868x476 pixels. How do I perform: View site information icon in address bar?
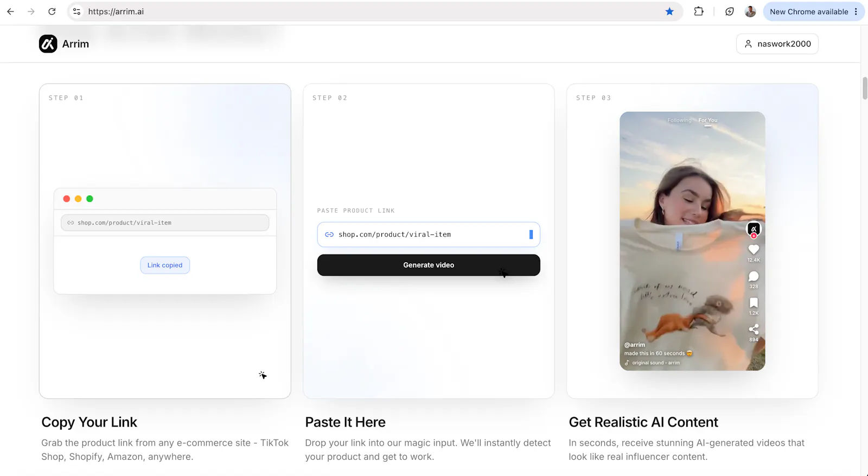(x=77, y=11)
